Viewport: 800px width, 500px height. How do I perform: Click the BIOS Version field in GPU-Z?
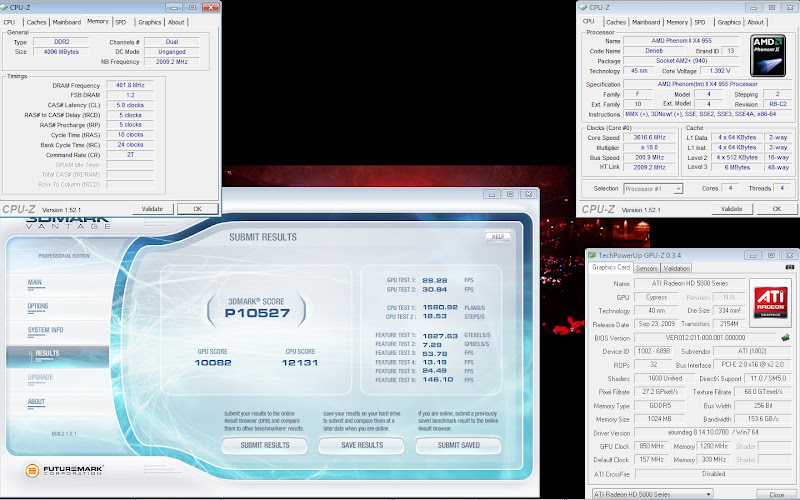[x=705, y=338]
